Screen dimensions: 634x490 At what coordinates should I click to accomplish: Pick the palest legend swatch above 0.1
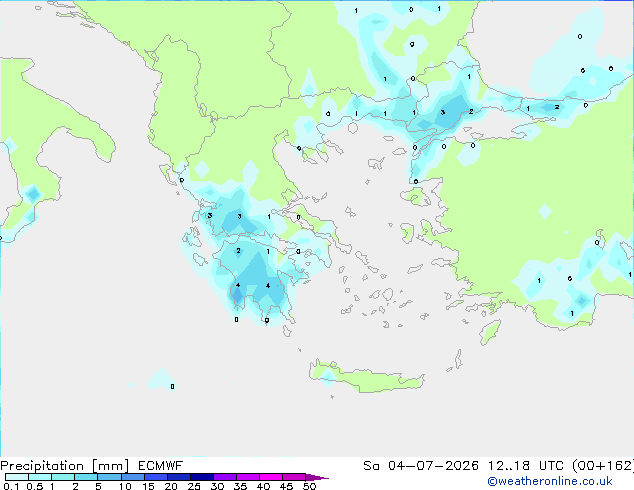click(17, 477)
